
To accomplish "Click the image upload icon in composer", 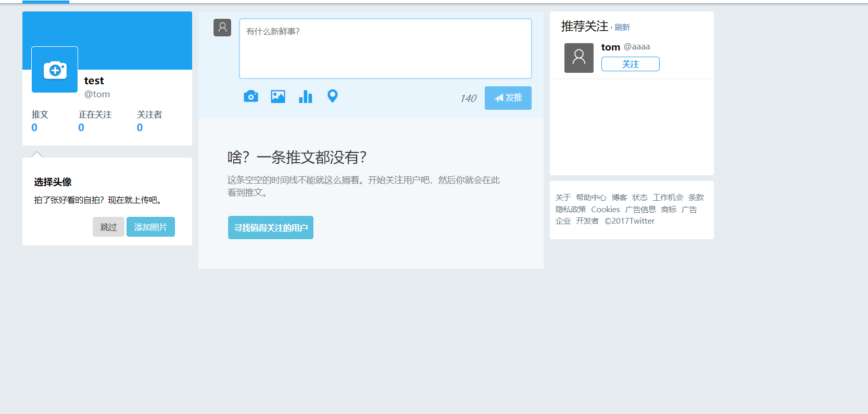I will click(x=278, y=96).
